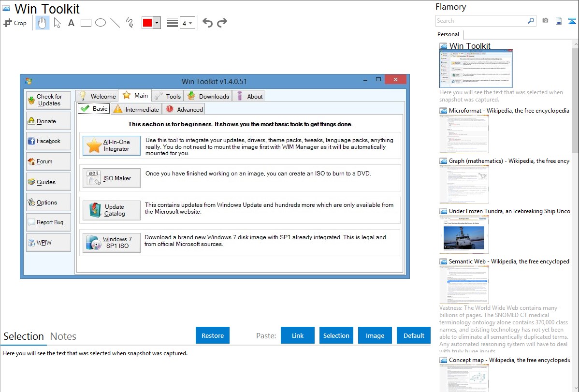Open the Microformat Wikipedia snapshot thumbnail
The width and height of the screenshot is (579, 392).
pos(464,134)
